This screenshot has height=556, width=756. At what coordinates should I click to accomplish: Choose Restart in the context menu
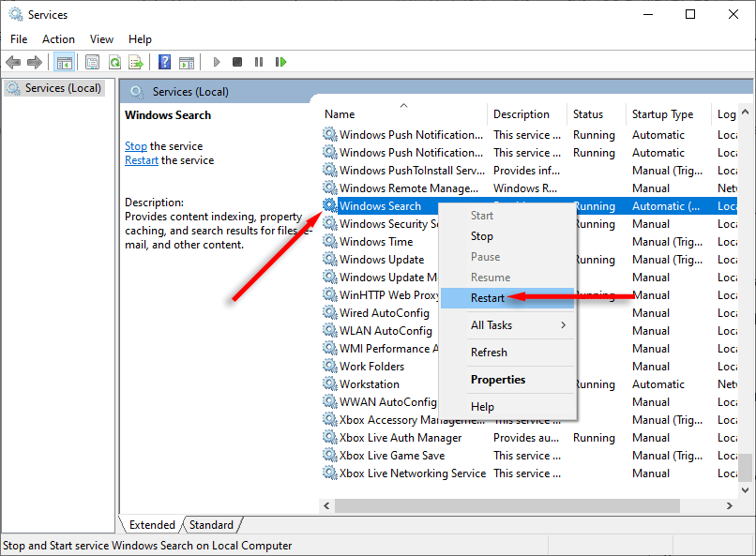tap(488, 298)
